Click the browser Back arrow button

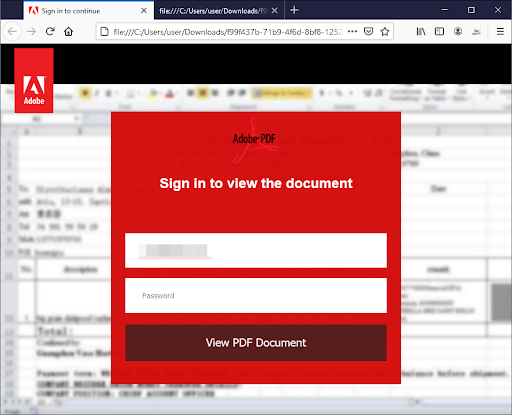12,32
